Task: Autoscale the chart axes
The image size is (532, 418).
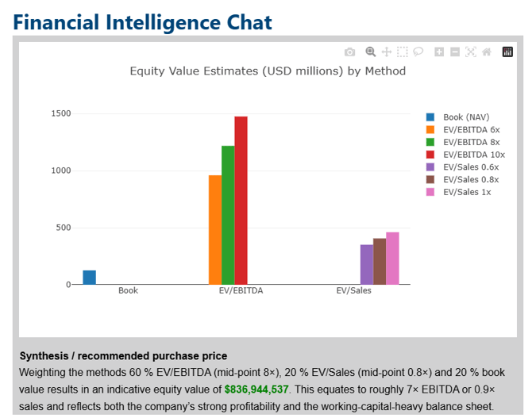Action: 471,52
